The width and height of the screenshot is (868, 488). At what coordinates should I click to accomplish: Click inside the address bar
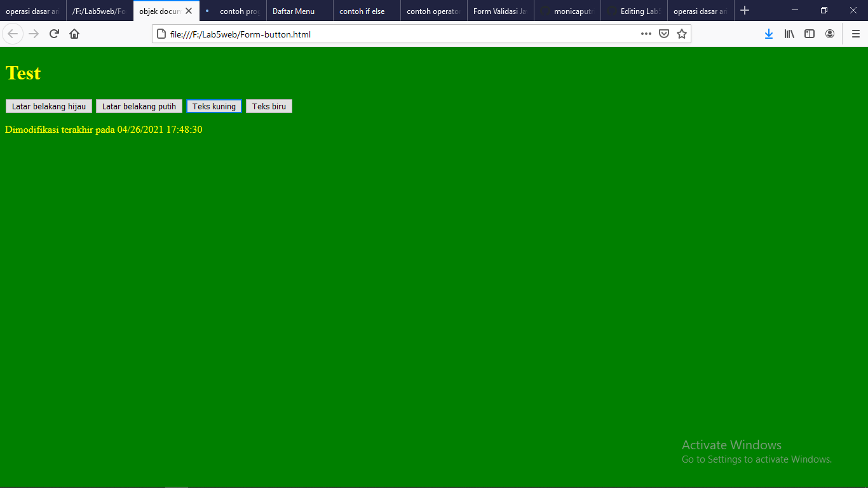[x=381, y=34]
